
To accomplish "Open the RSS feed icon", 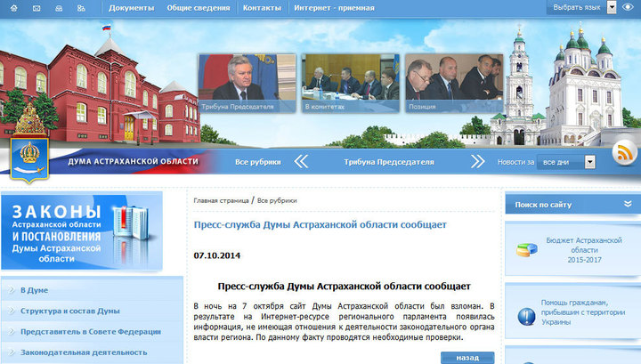I will (x=624, y=153).
